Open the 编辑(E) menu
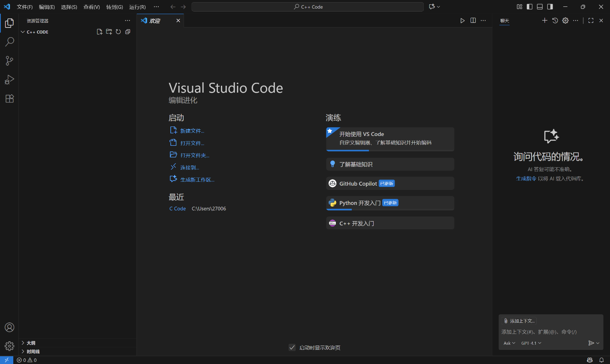Viewport: 610px width, 364px height. click(47, 7)
